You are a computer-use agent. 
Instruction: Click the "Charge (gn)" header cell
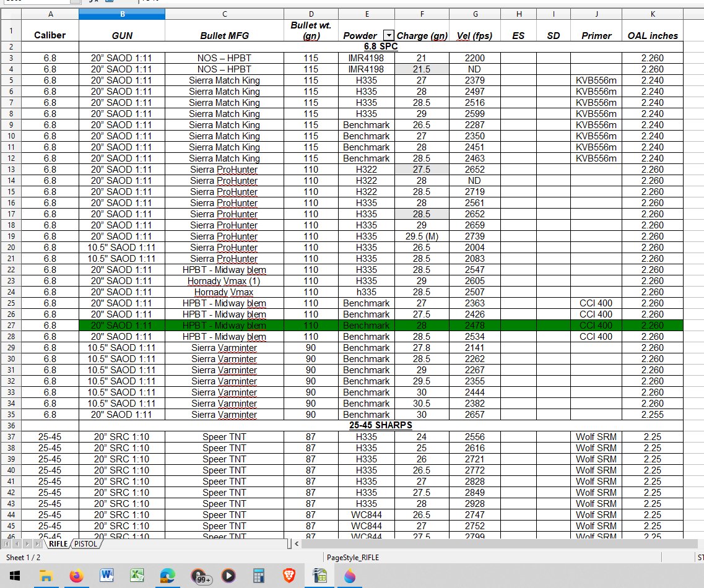tap(422, 30)
